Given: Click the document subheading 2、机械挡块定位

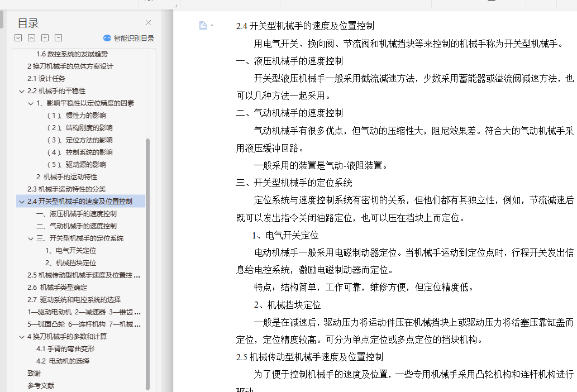Looking at the screenshot, I should (288, 305).
